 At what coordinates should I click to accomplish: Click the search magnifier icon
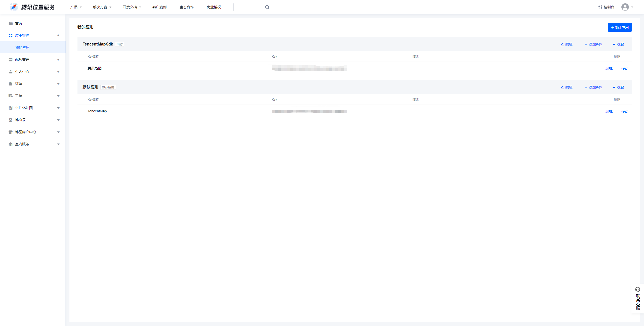[x=267, y=7]
